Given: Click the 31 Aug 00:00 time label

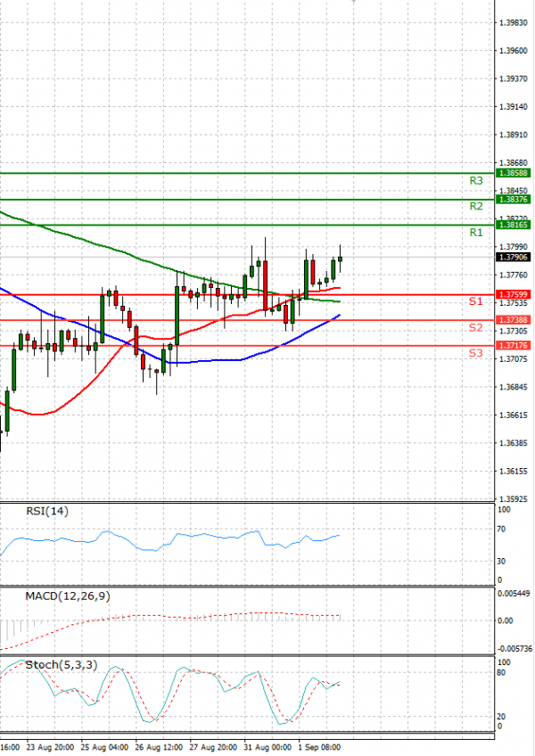Looking at the screenshot, I should (x=268, y=747).
